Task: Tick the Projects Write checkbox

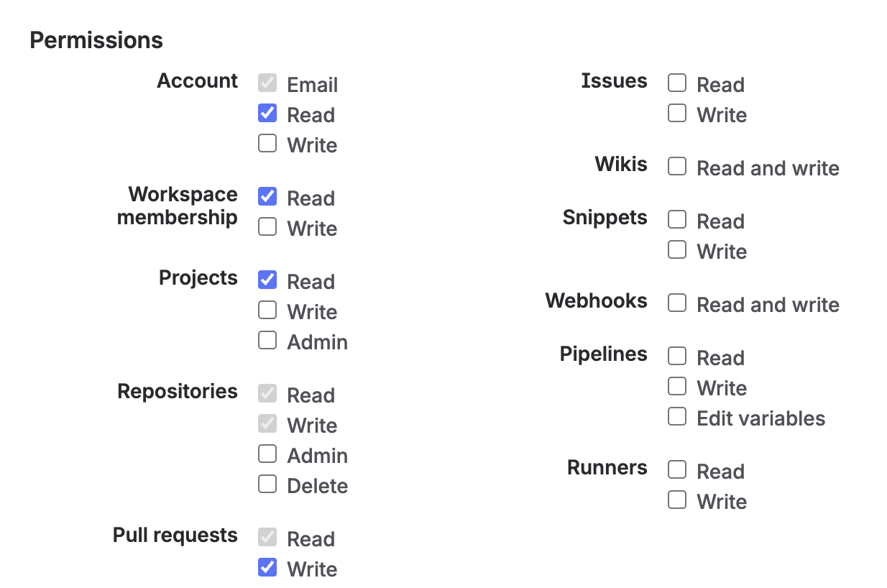Action: [x=267, y=311]
